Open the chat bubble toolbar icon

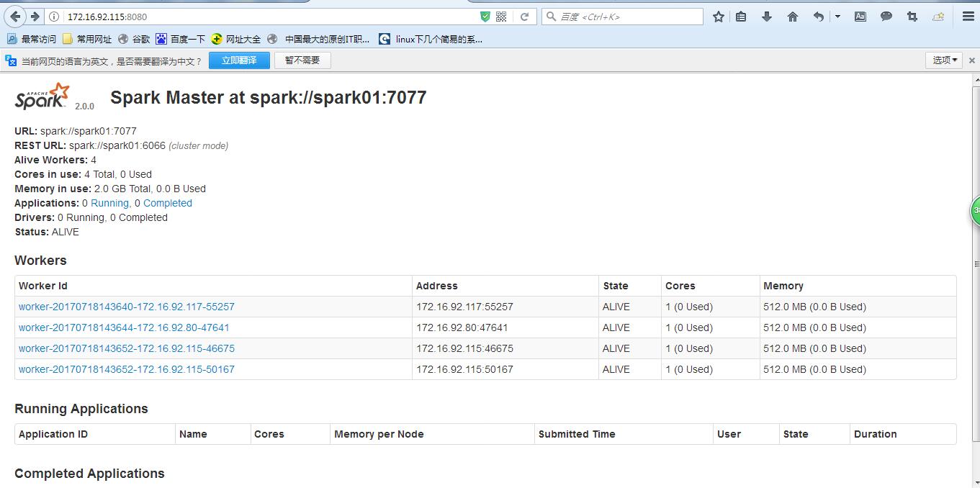886,17
